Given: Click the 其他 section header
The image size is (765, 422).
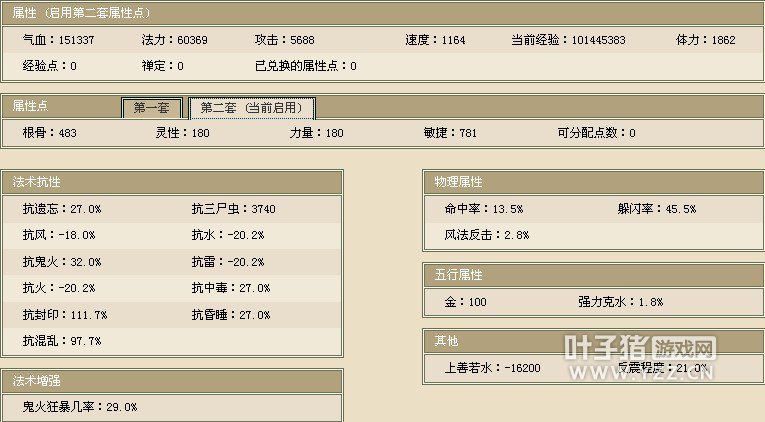Looking at the screenshot, I should click(593, 341).
